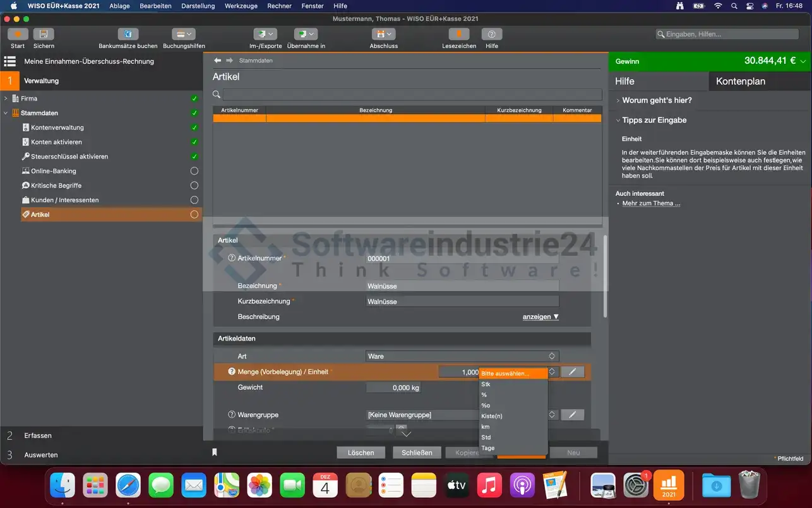Click the help icon next to Artikelnummer
The image size is (812, 508).
pos(231,258)
